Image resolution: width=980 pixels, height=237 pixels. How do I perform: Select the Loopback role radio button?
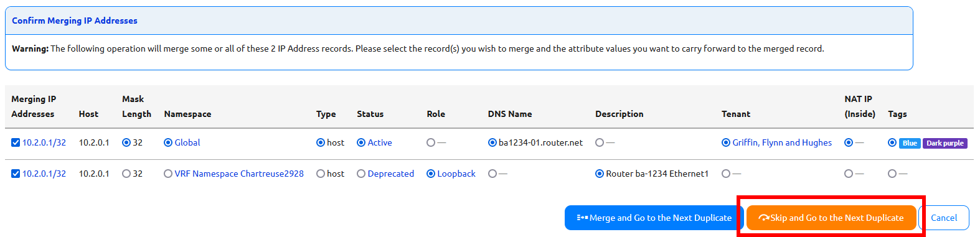click(x=431, y=174)
